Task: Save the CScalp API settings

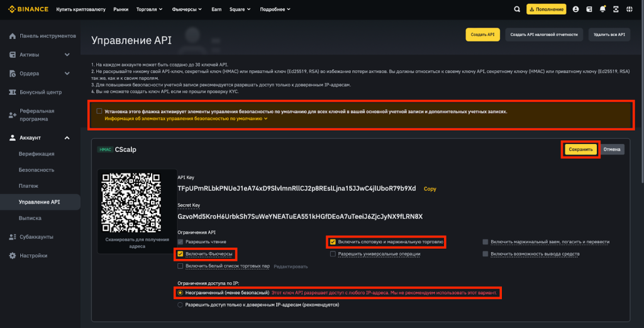Action: [580, 150]
